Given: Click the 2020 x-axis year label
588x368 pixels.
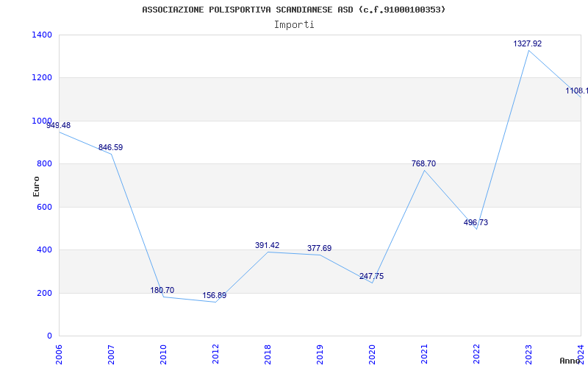Looking at the screenshot, I should [x=372, y=354].
